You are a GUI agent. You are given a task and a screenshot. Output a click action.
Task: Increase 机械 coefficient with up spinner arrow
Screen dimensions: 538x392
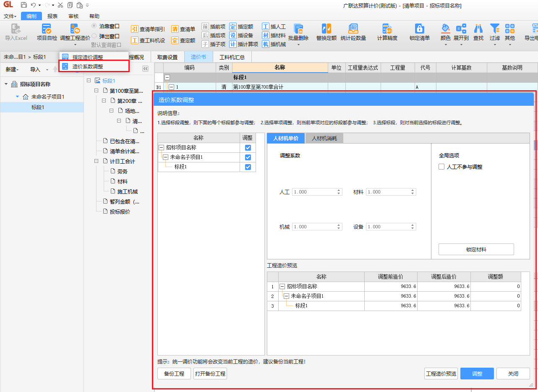coord(339,225)
